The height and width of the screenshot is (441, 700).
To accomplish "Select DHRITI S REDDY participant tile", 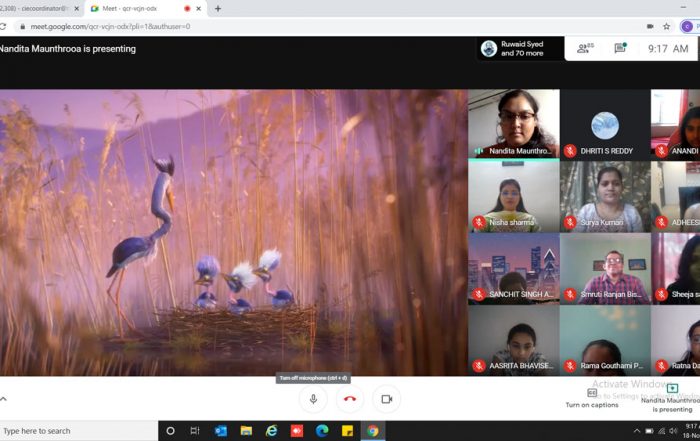I will pos(605,124).
